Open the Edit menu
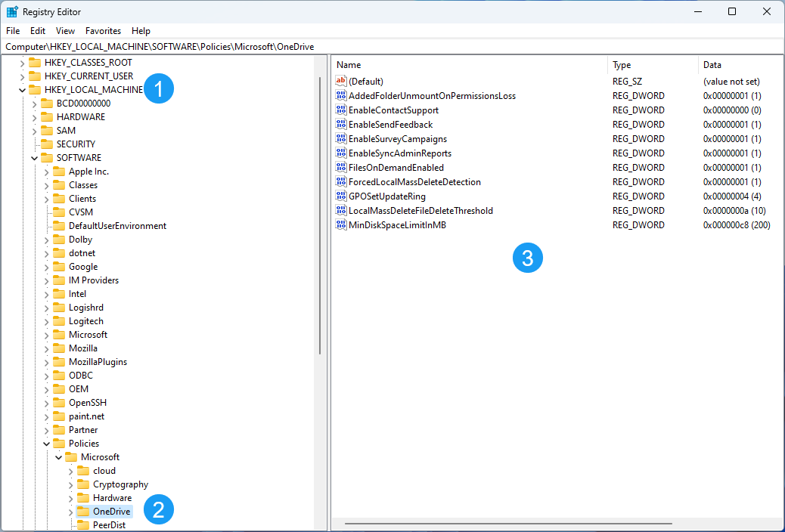785x532 pixels. point(38,31)
